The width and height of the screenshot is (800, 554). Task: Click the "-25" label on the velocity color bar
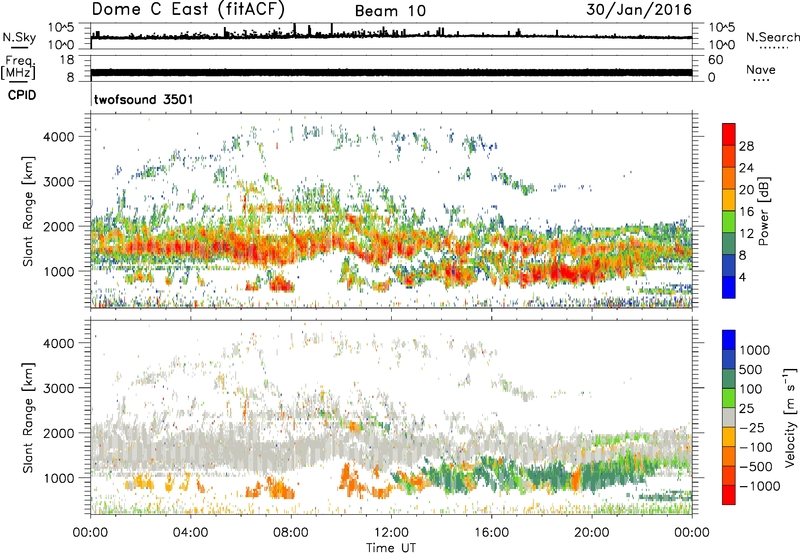click(x=753, y=428)
